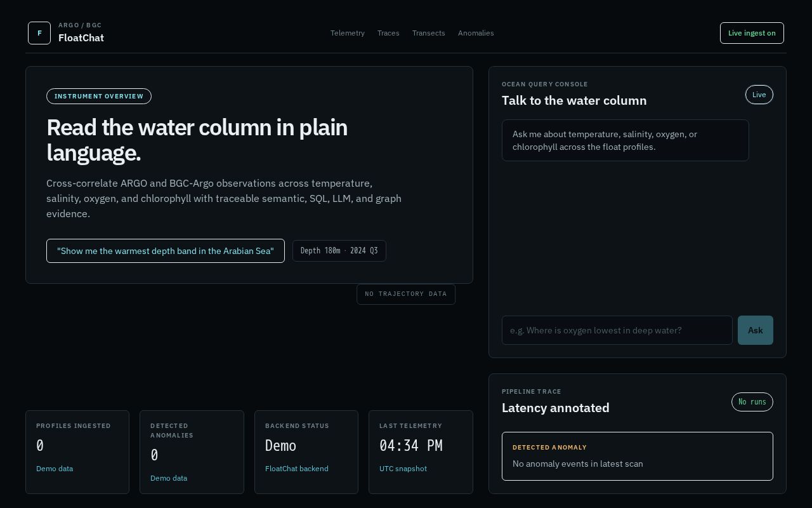
Task: Click the UTC snapshot link
Action: [x=403, y=469]
